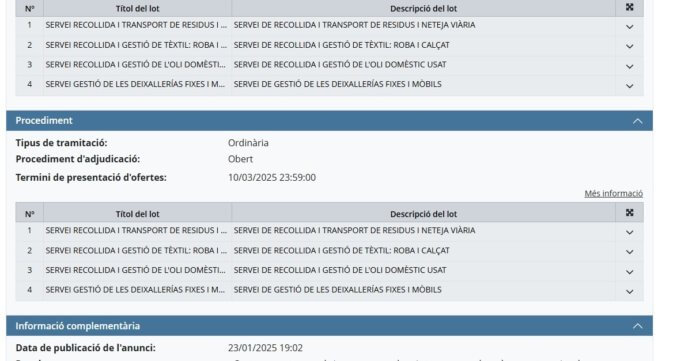
Task: Select lower table row SERVEI DE RECOLLIDA I GESTIÓ DE TÈXTIL
Action: click(329, 251)
